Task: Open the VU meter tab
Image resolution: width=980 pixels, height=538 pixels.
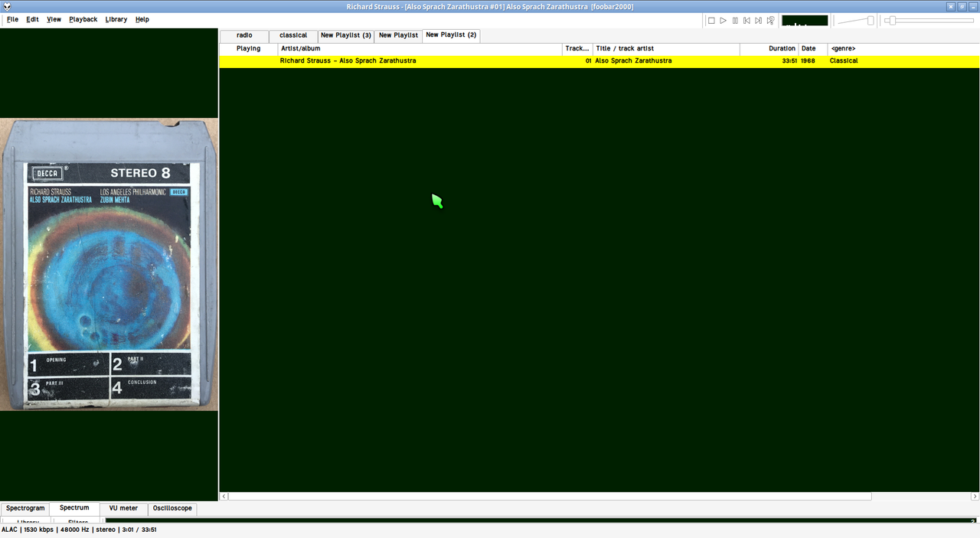Action: (123, 508)
